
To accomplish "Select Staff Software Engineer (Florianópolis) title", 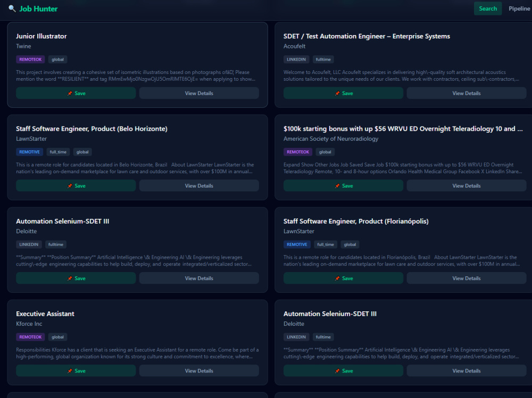I will tap(356, 222).
